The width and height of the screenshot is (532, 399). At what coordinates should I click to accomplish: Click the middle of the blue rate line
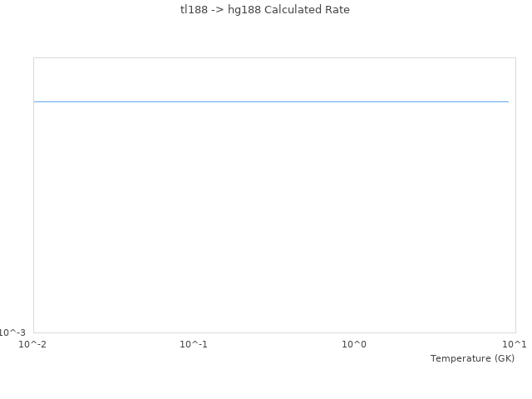coord(271,101)
